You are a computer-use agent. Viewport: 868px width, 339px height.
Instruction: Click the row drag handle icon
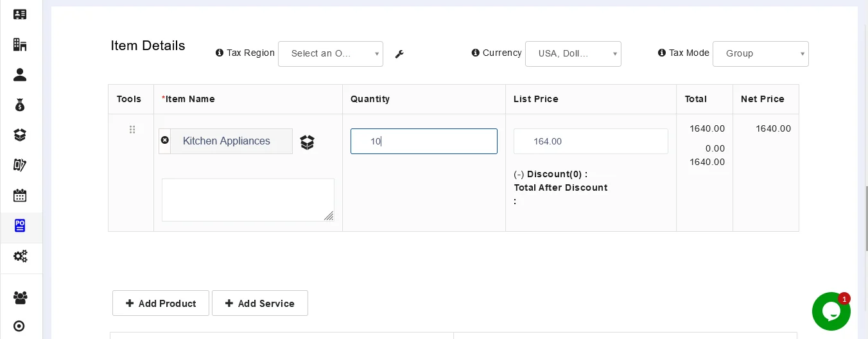132,130
